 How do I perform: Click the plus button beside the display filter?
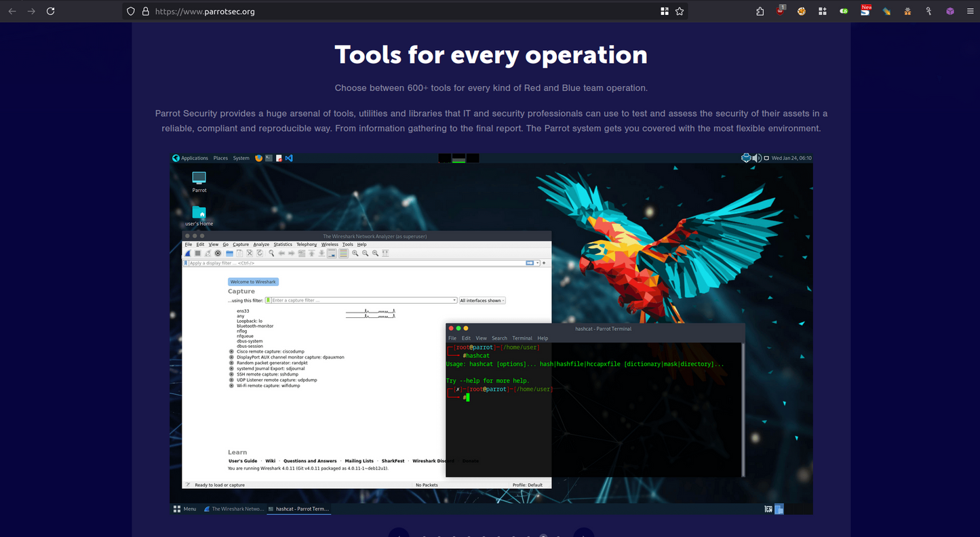pos(544,263)
